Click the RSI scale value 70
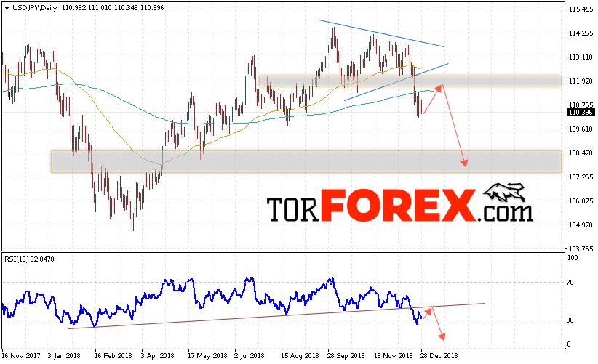Image resolution: width=598 pixels, height=364 pixels. [x=570, y=283]
